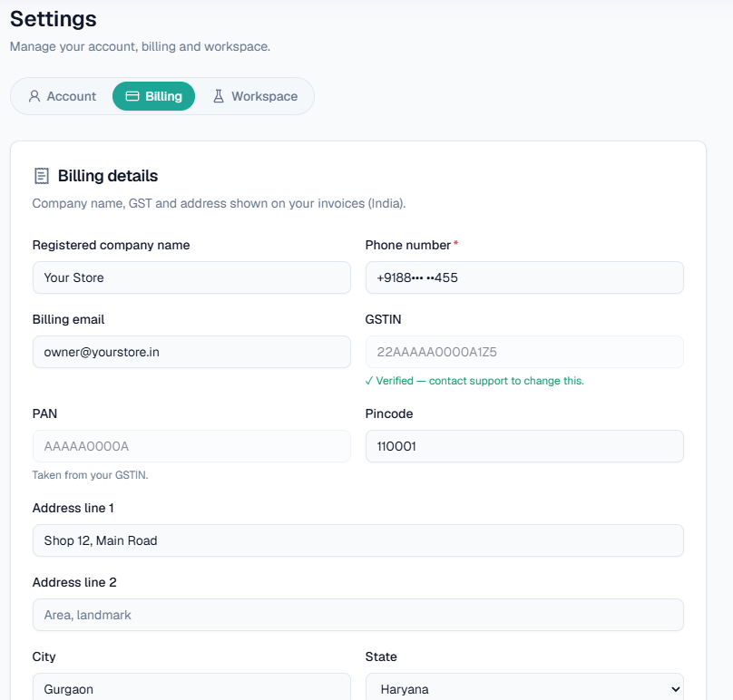Edit the City field showing Gurgaon
This screenshot has width=733, height=700.
tap(191, 687)
